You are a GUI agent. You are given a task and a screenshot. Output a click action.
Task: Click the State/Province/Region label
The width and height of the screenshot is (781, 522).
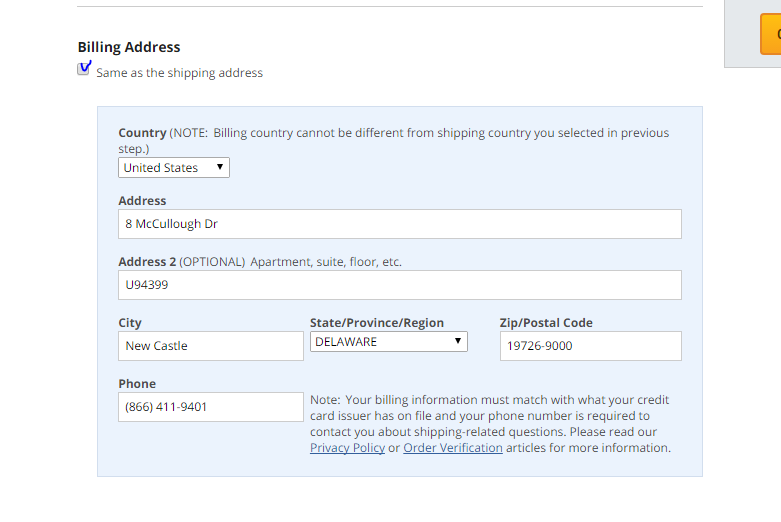(x=377, y=323)
